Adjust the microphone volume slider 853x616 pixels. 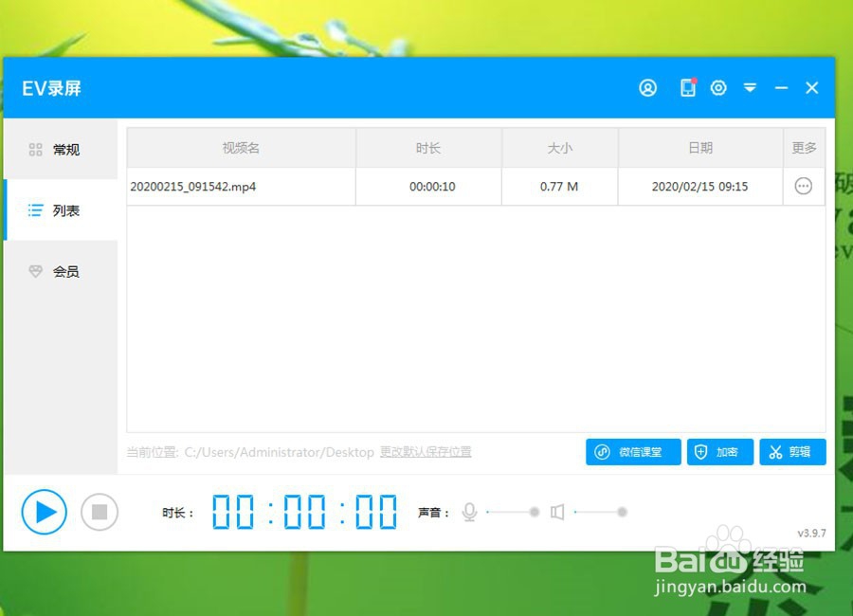(513, 512)
